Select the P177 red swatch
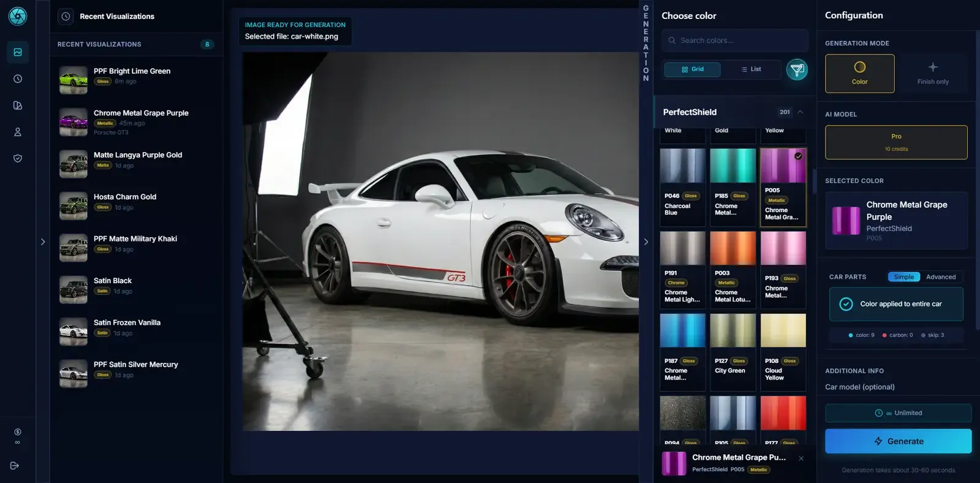 783,420
